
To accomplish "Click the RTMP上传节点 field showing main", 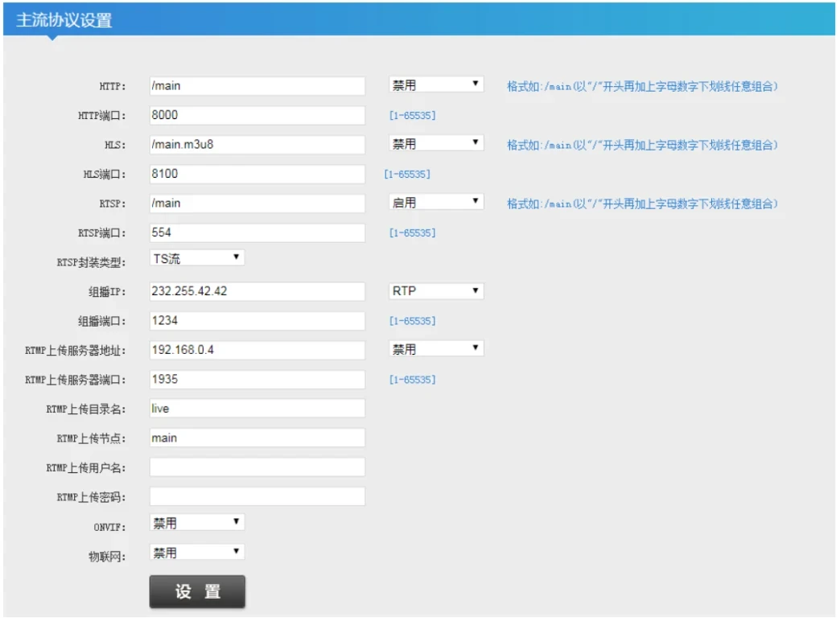I will point(257,438).
